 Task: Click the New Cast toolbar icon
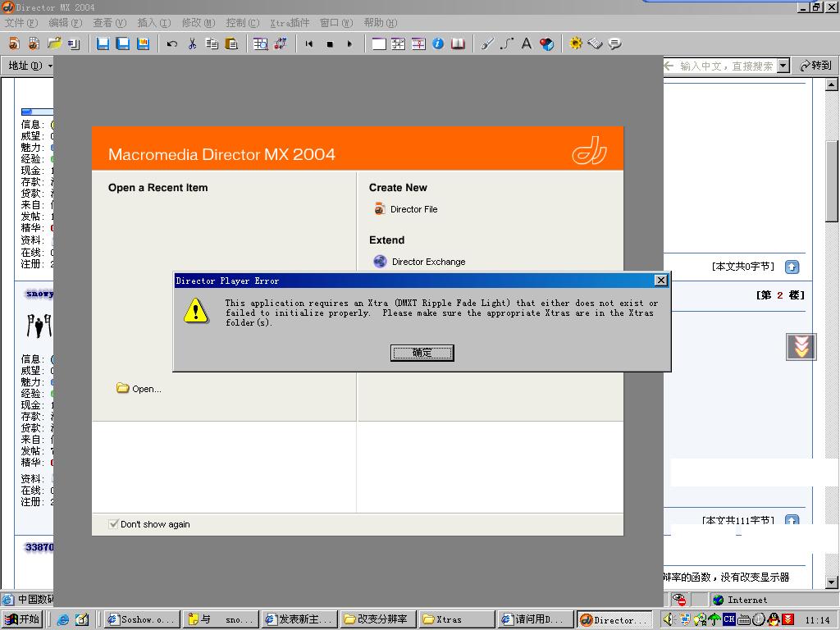[34, 43]
